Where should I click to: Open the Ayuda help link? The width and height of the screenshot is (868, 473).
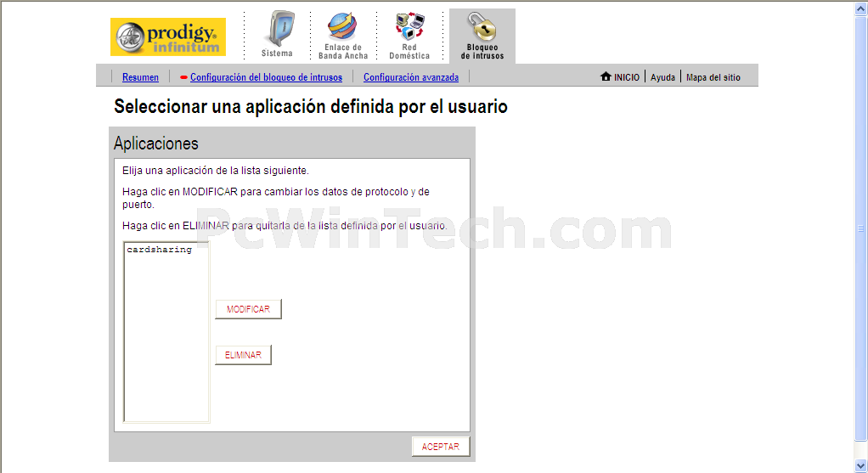(662, 77)
